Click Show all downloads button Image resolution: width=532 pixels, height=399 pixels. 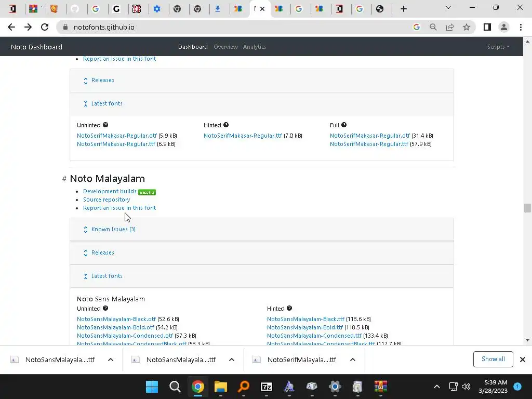coord(493,360)
